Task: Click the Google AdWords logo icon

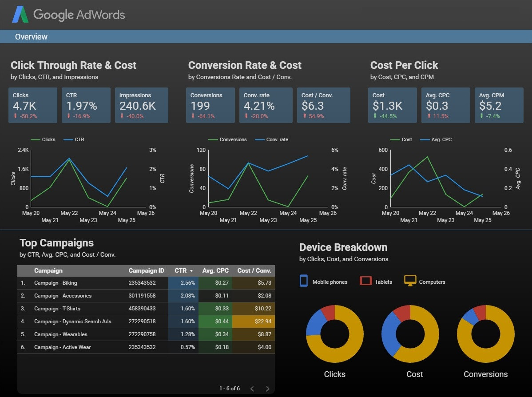Action: 20,15
